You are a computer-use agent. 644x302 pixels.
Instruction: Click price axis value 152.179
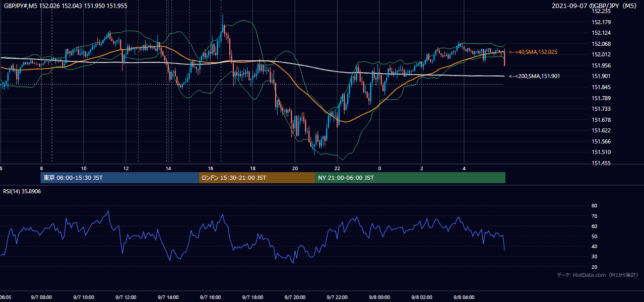[601, 22]
